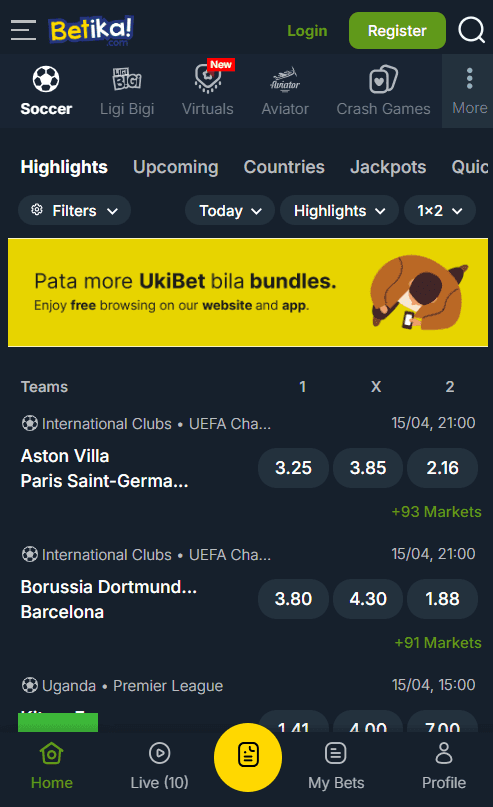Open the yellow betslip button
493x807 pixels.
point(248,757)
